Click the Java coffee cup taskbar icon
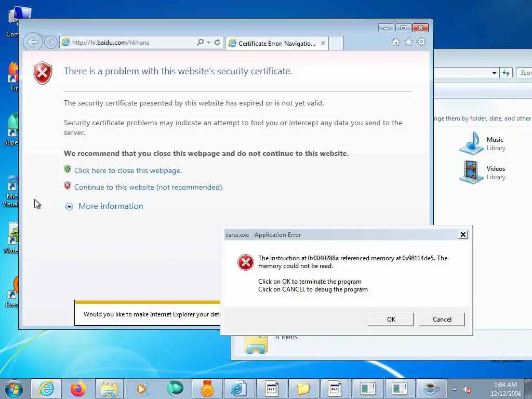 tap(432, 389)
